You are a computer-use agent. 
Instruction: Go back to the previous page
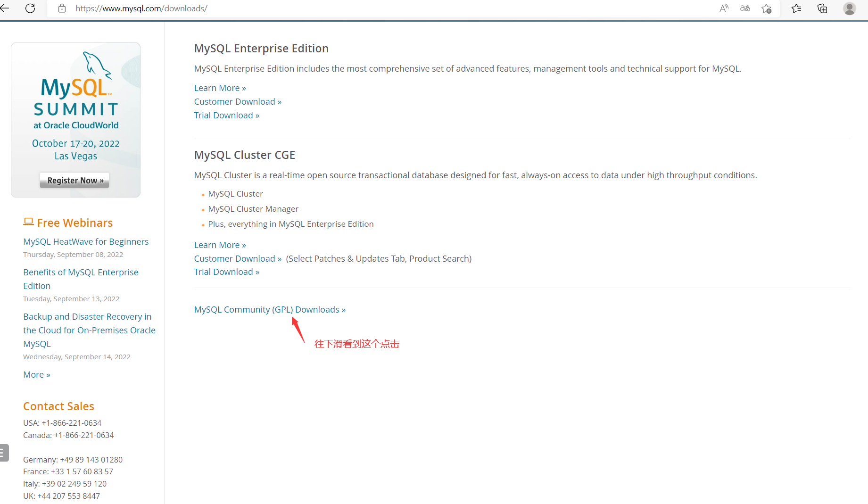[5, 8]
